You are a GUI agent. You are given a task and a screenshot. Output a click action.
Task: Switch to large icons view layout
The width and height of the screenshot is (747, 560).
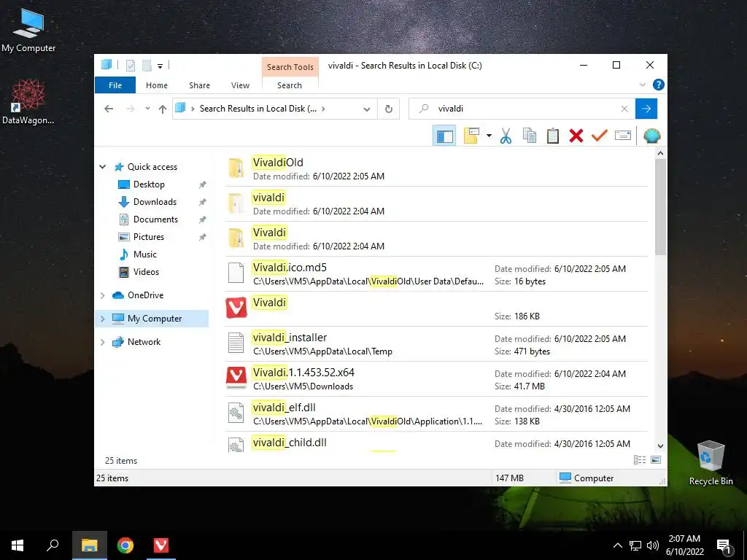click(656, 460)
